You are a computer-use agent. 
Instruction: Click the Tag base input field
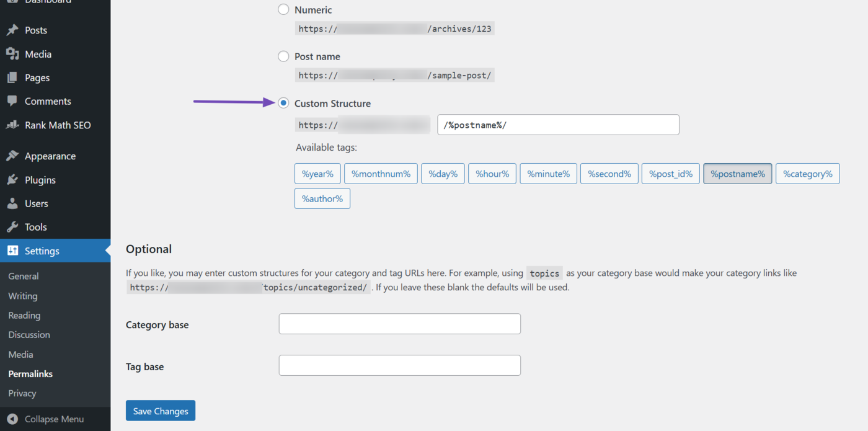[x=400, y=365]
